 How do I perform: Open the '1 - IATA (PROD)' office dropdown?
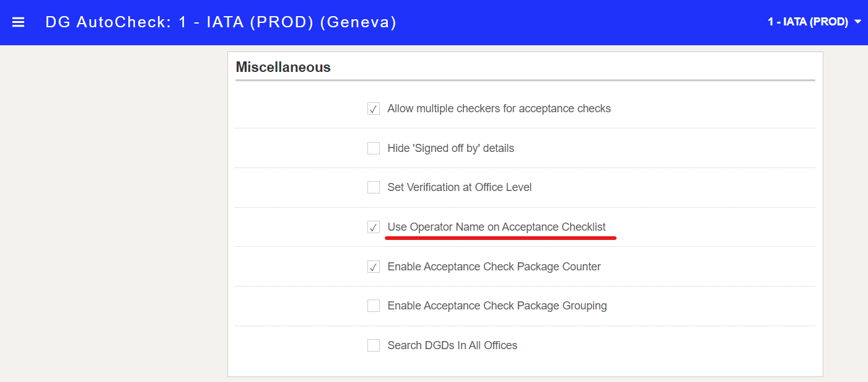[x=814, y=22]
